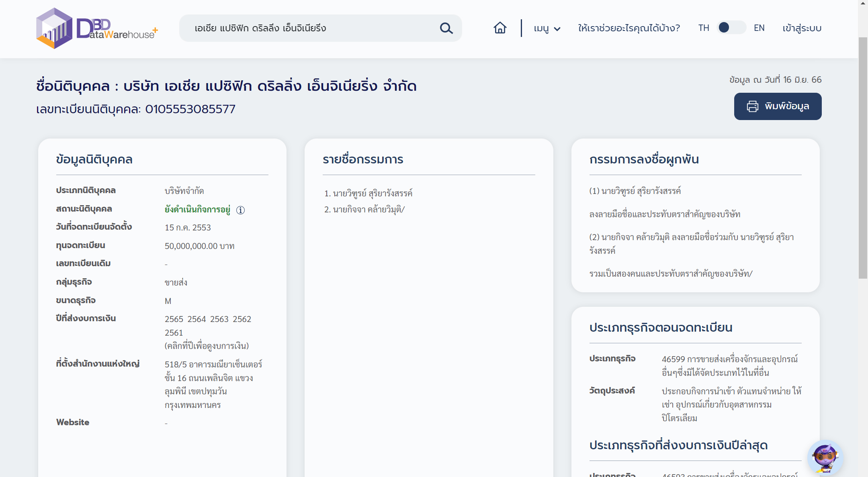Go to home via house icon
The height and width of the screenshot is (477, 868).
500,28
